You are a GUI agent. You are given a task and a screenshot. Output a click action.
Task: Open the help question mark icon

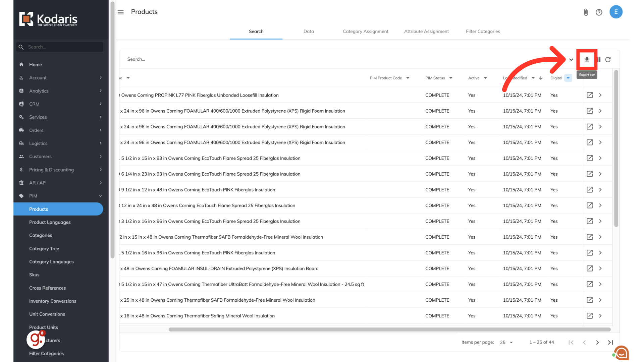(599, 12)
